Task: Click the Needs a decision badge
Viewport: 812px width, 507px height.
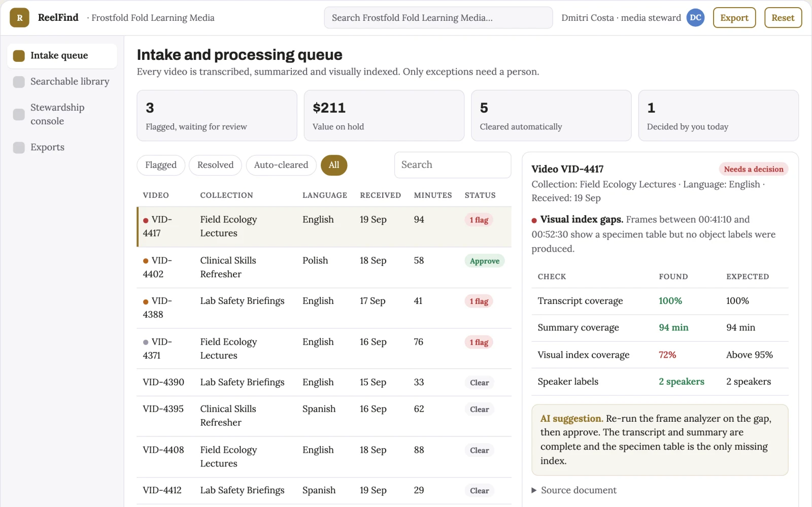Action: tap(754, 169)
